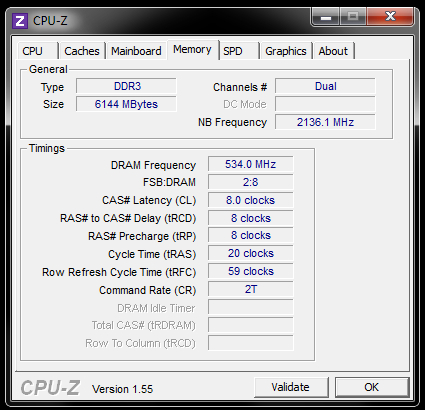This screenshot has width=425, height=410.
Task: Click the tRCD delay value 8 clocks
Action: [x=251, y=218]
